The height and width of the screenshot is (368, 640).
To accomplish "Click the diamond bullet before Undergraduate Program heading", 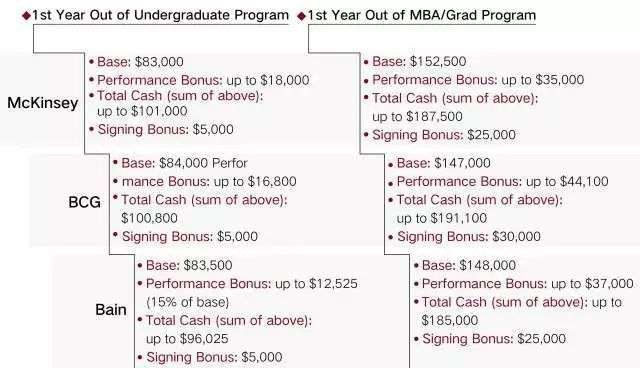I will tap(27, 16).
